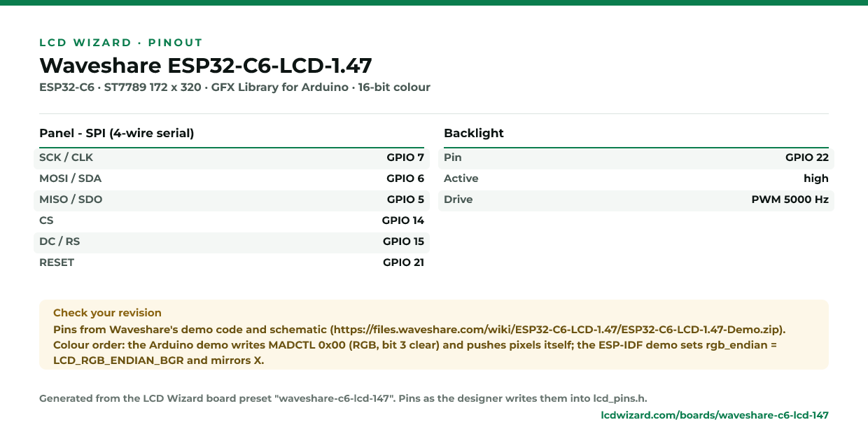868x441 pixels.
Task: Select the MISO / SDO row
Action: pyautogui.click(x=232, y=199)
